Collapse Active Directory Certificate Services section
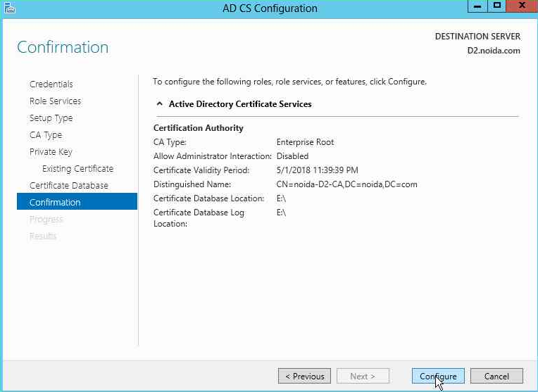Screen dimensions: 538x392 tap(160, 103)
